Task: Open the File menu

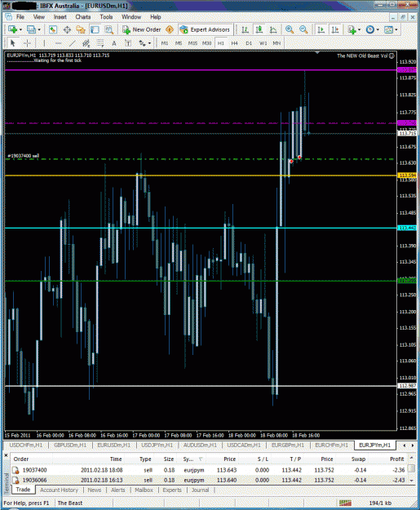Action: [20, 17]
